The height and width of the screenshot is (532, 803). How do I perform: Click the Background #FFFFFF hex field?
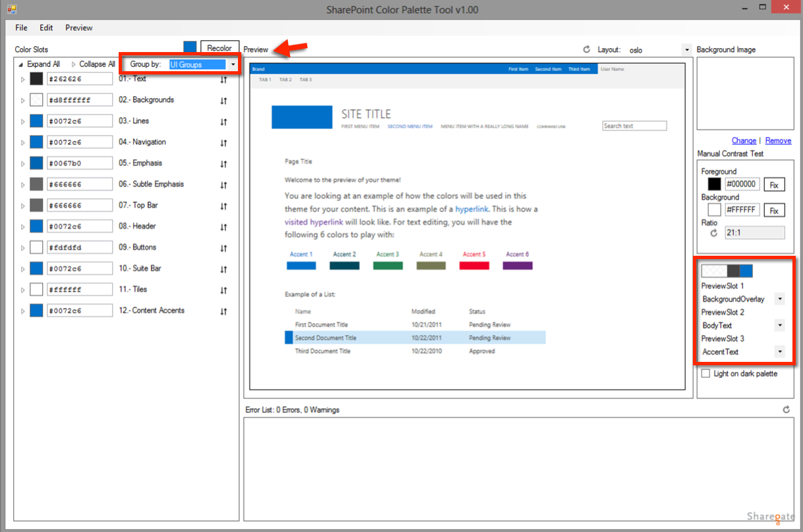(742, 210)
